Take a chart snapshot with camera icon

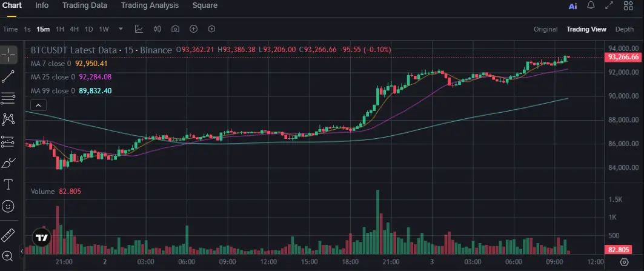[175, 28]
